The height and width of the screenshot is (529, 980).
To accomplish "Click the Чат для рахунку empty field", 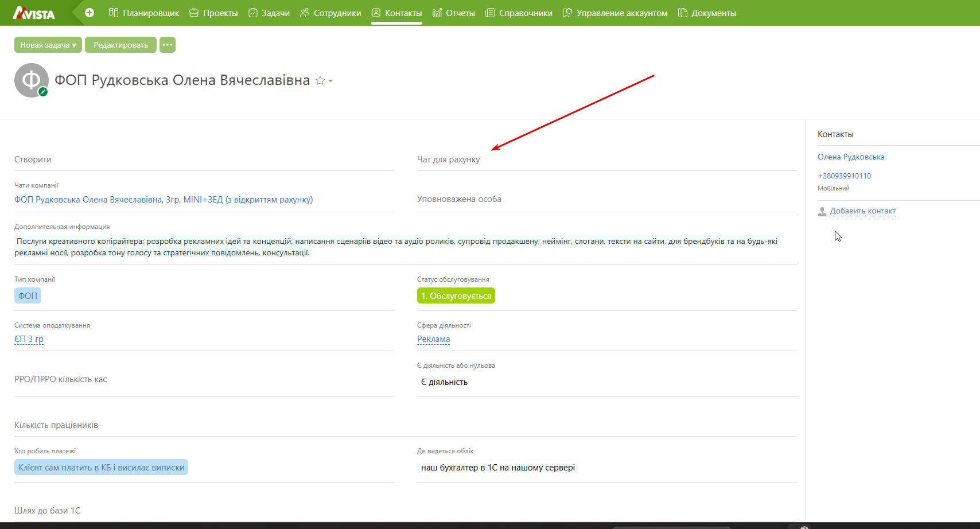I will click(606, 160).
